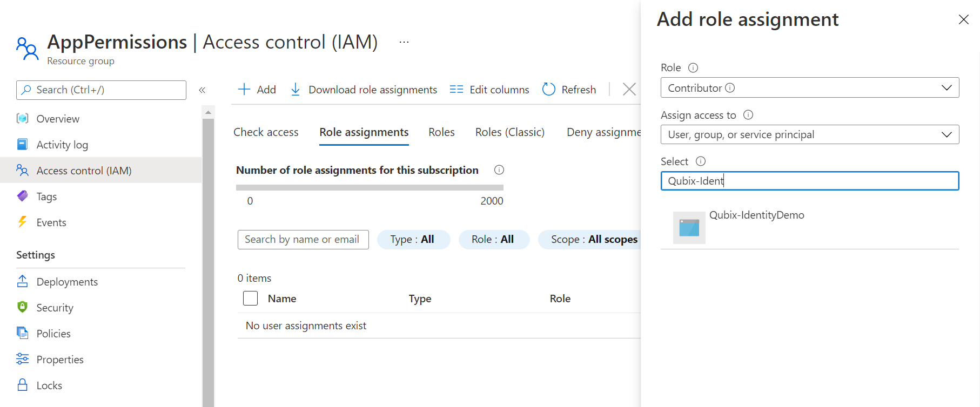Screen dimensions: 980x407
Task: Switch to the Deny assignments tab
Action: 603,132
